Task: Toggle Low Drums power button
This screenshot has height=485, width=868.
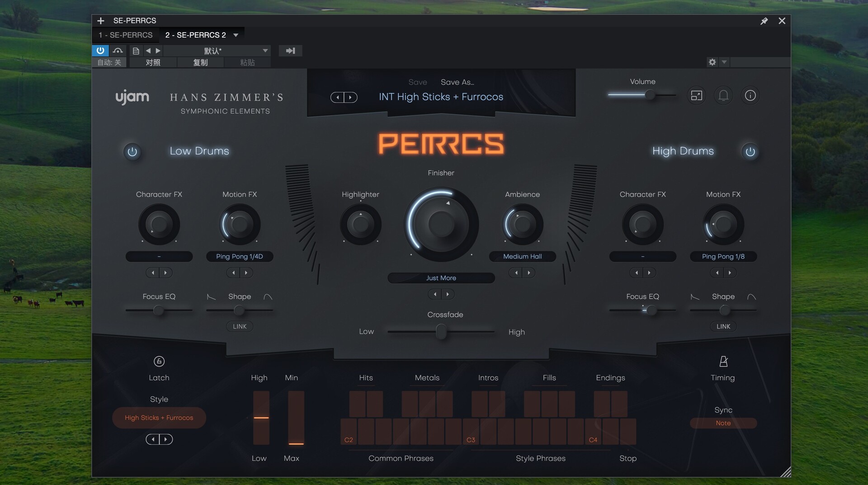Action: pos(132,152)
